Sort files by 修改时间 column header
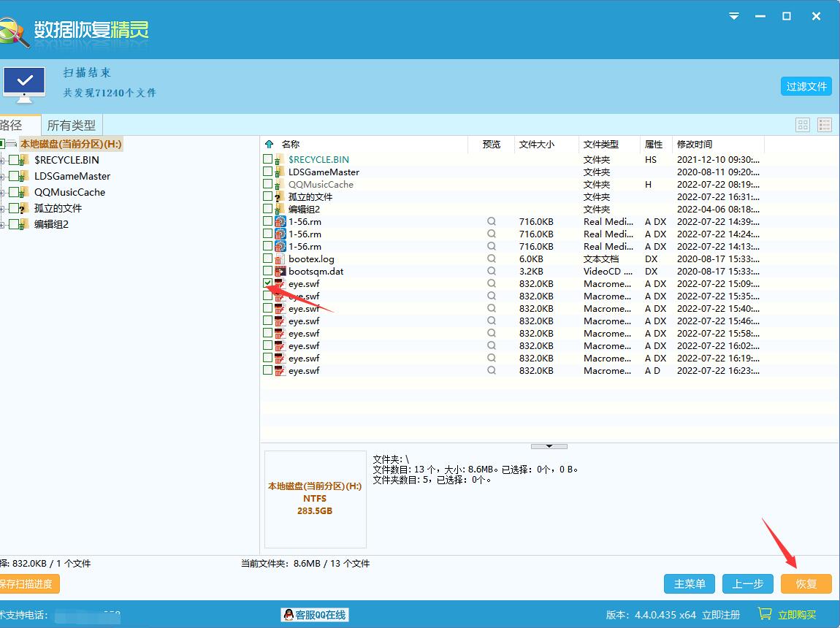Screen dimensions: 840x628 point(694,145)
